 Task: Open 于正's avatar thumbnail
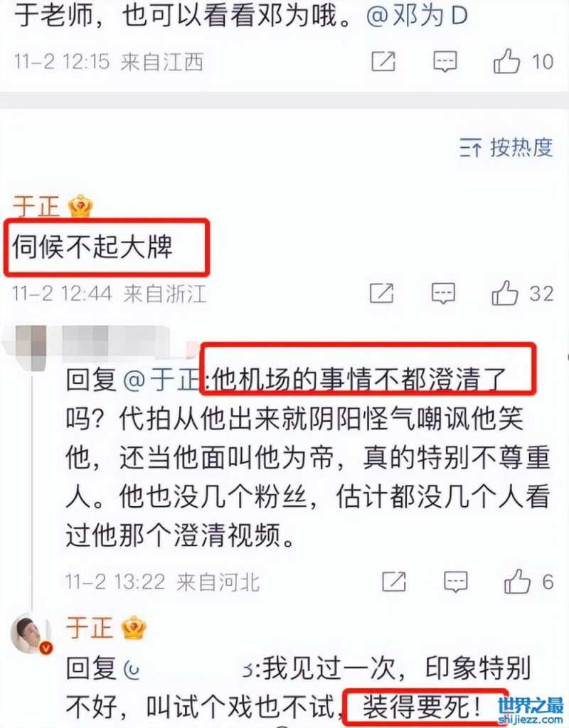coord(32,633)
